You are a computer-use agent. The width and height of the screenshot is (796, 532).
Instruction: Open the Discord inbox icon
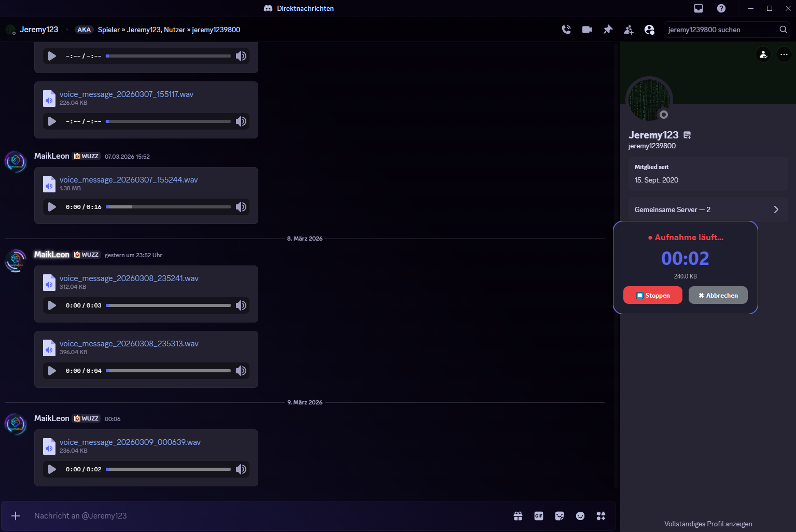[x=699, y=8]
